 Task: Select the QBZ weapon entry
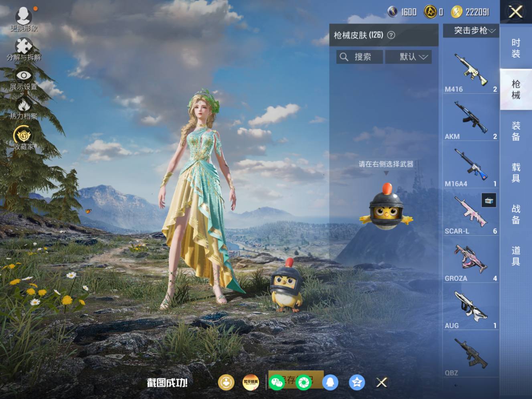[471, 354]
